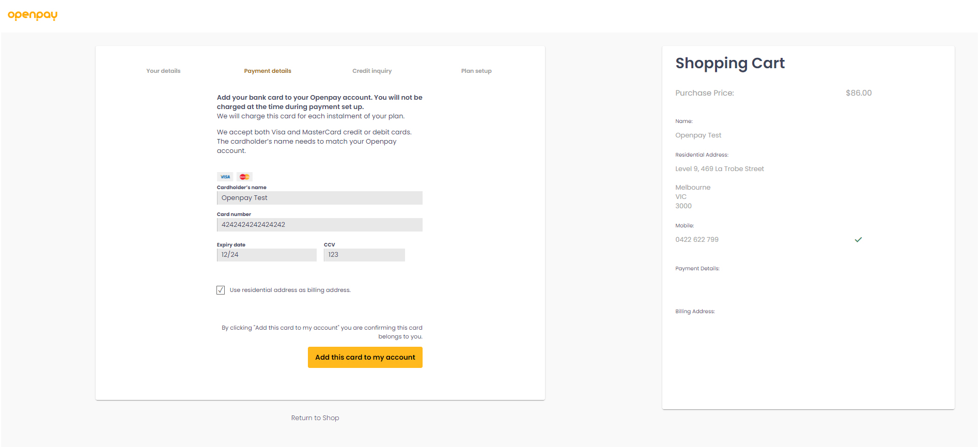Focus the Cardholder's name field
This screenshot has height=447, width=980.
[319, 198]
